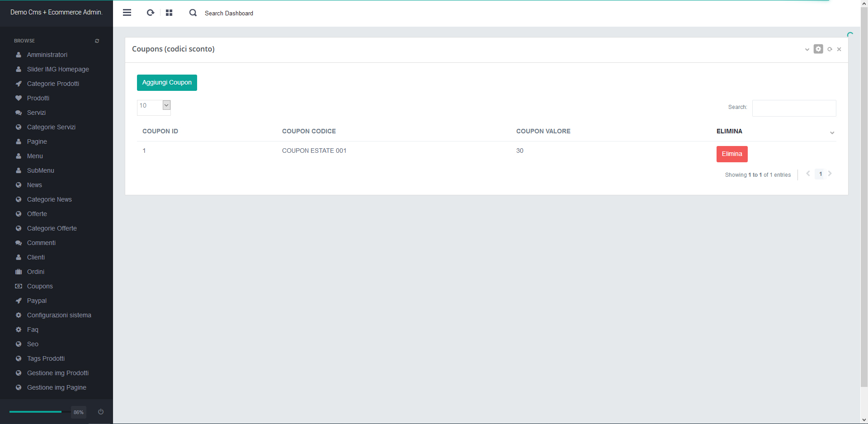Expand the table column chevron beside Elimina header
The height and width of the screenshot is (424, 868).
click(832, 132)
